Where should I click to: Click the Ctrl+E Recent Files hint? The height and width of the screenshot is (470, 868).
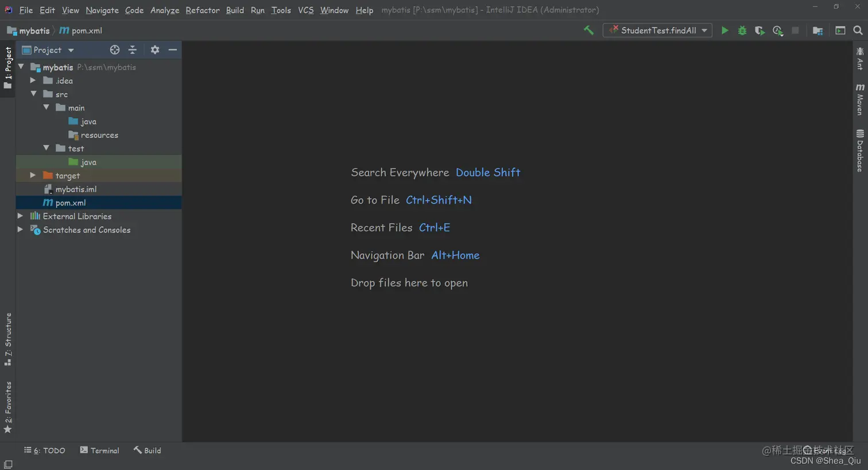pyautogui.click(x=435, y=227)
